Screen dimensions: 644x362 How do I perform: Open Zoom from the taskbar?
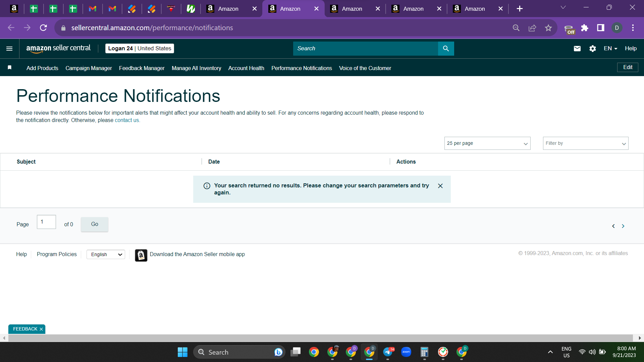tap(406, 352)
